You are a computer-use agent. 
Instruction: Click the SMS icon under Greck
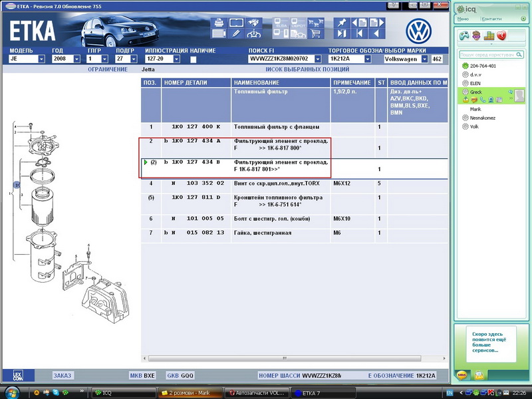tap(474, 100)
